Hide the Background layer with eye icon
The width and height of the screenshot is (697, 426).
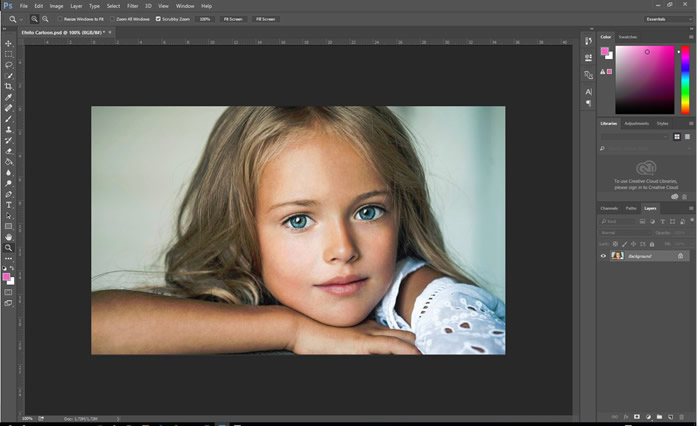[603, 256]
